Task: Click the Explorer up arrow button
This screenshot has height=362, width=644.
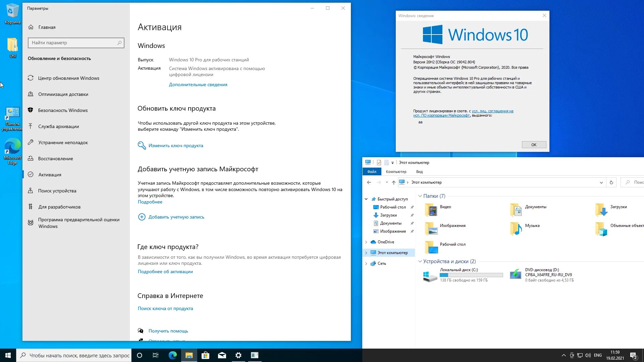Action: [x=393, y=182]
